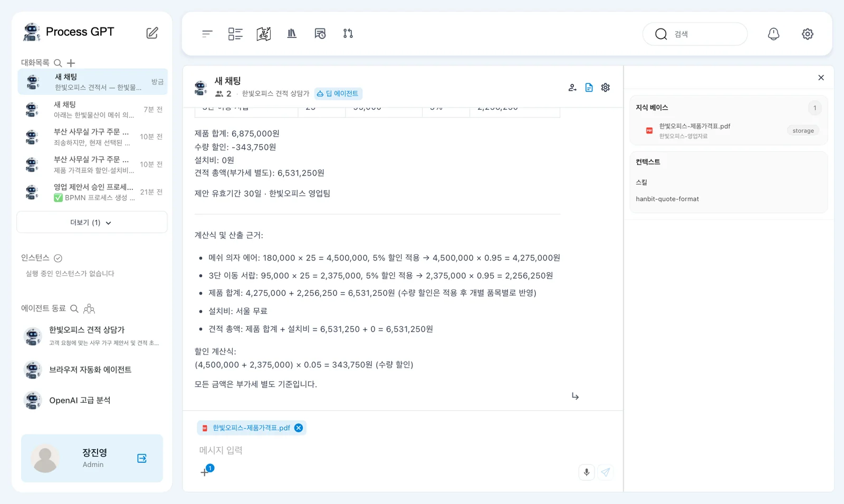Click the search field in top bar

(x=695, y=34)
